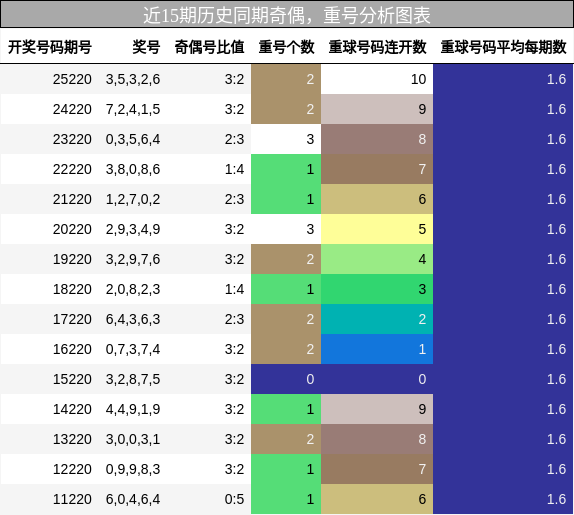The width and height of the screenshot is (574, 515).
Task: Select issue number 14220
Action: click(72, 409)
